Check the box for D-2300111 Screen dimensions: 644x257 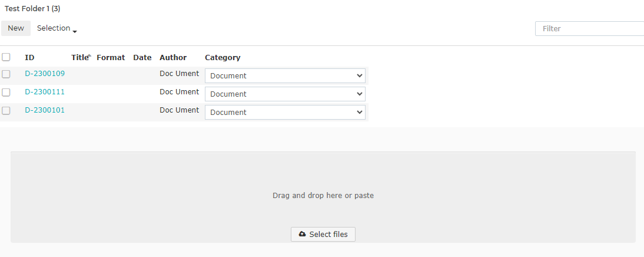(x=6, y=92)
